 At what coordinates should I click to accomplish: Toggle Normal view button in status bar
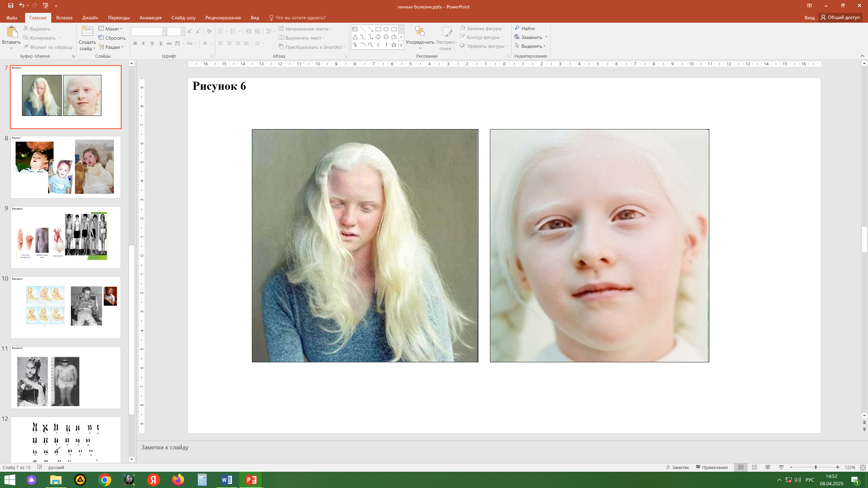click(x=741, y=467)
